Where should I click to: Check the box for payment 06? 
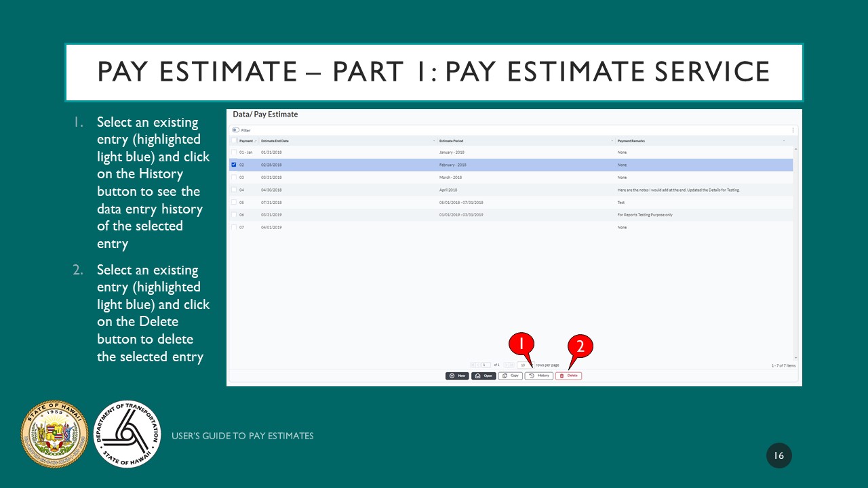point(234,215)
